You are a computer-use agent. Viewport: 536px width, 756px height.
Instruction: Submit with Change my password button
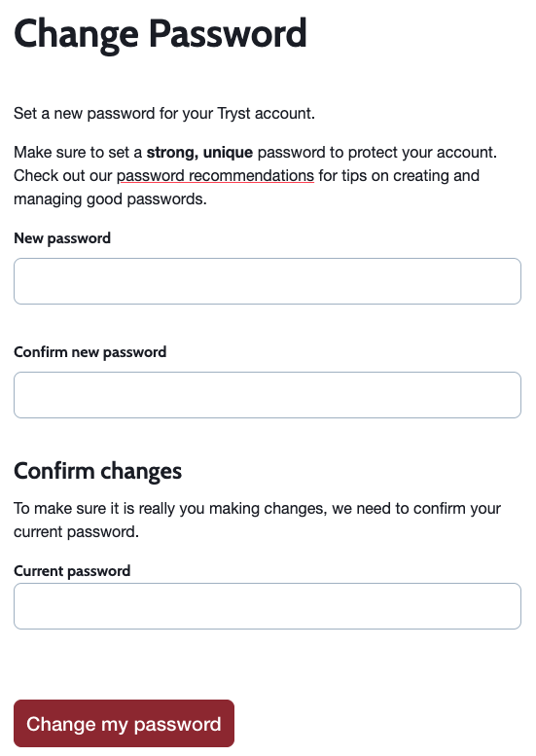124,724
